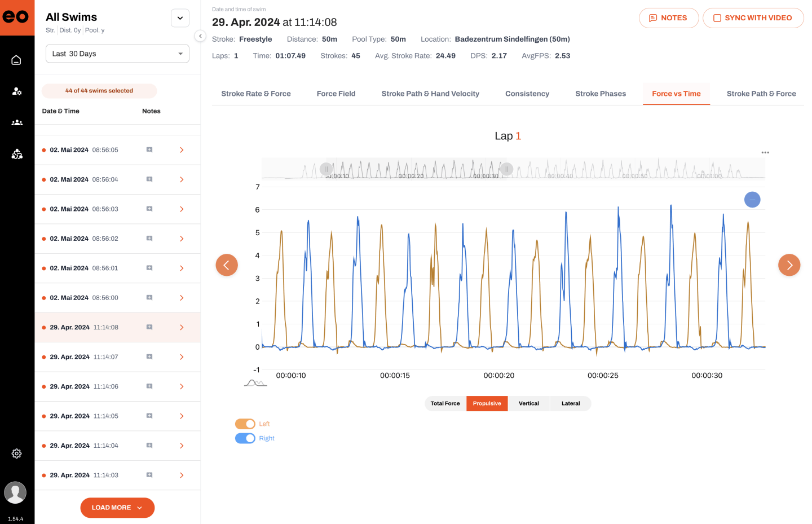Open note icon for 02. Mai 08:56:04
Image resolution: width=812 pixels, height=524 pixels.
tap(149, 179)
